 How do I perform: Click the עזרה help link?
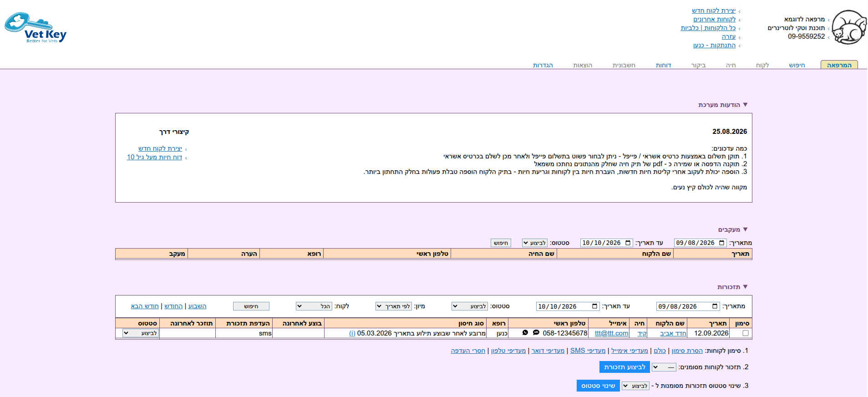pos(729,36)
